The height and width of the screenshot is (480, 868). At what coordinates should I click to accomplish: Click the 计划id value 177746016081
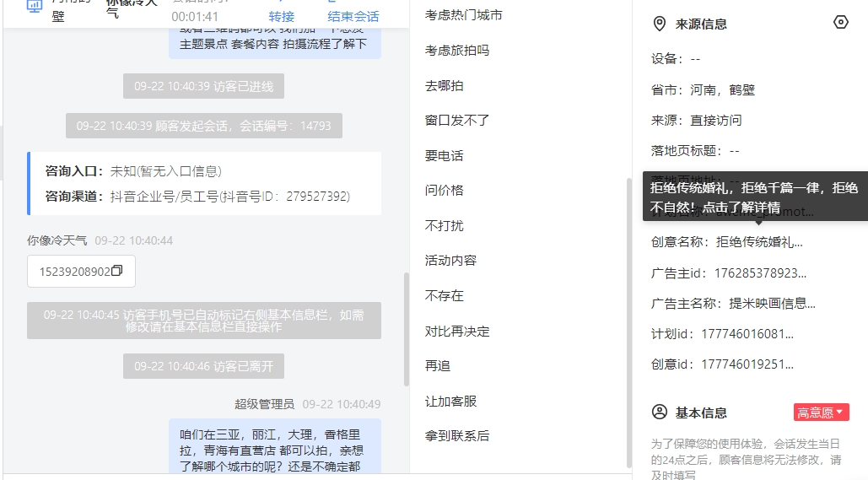747,334
